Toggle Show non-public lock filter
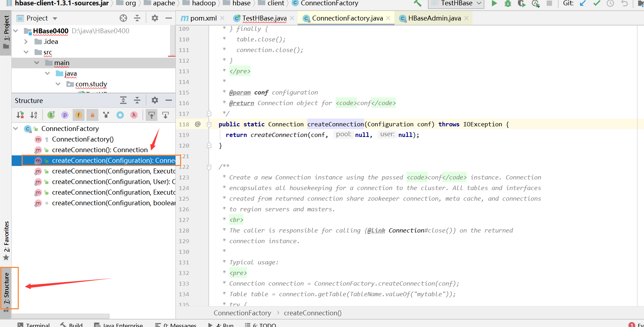Viewport: 644px width, 327px height. (92, 115)
